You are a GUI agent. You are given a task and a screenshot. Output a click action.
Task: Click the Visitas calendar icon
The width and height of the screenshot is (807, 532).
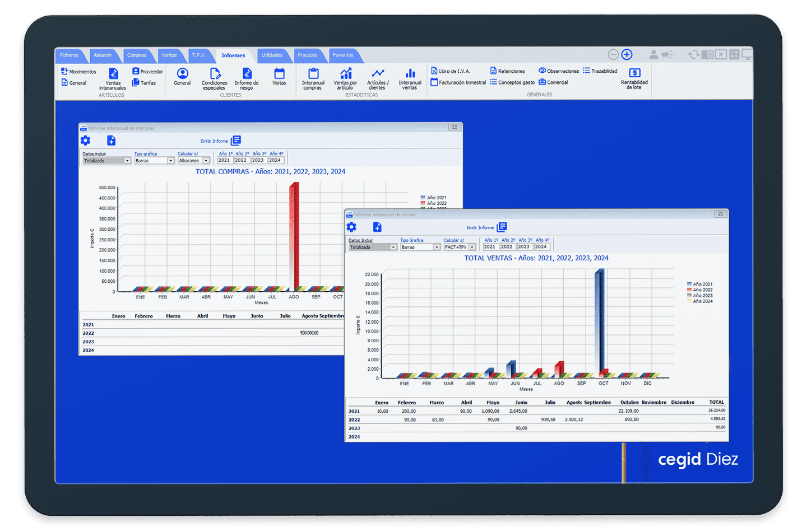pyautogui.click(x=279, y=77)
